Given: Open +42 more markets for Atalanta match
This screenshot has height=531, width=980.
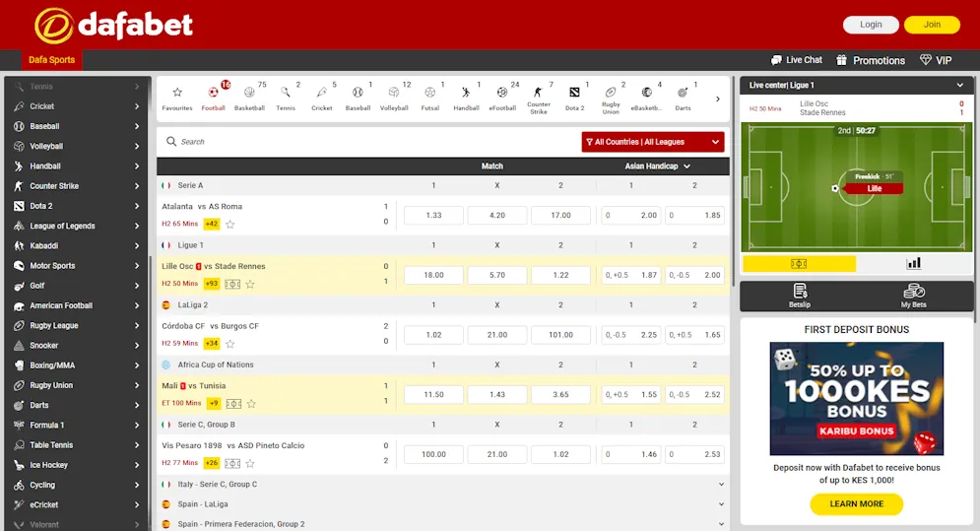Looking at the screenshot, I should [x=212, y=224].
